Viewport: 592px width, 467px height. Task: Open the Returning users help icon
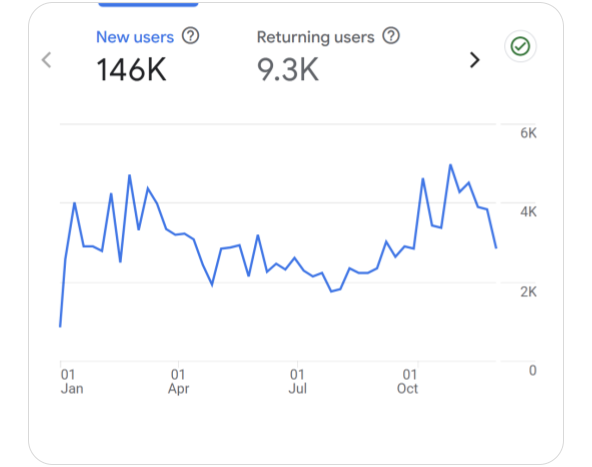tap(391, 36)
